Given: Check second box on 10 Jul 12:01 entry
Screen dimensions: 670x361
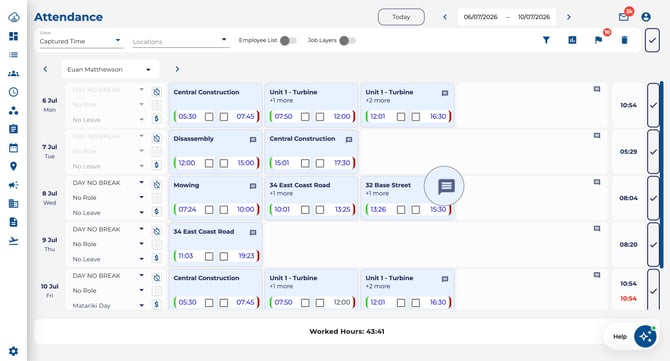Looking at the screenshot, I should pos(415,302).
